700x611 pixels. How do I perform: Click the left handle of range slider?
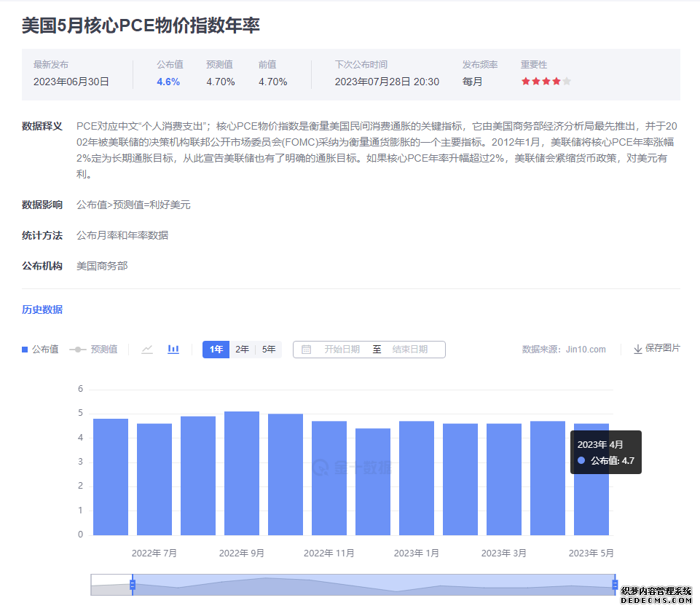(133, 585)
